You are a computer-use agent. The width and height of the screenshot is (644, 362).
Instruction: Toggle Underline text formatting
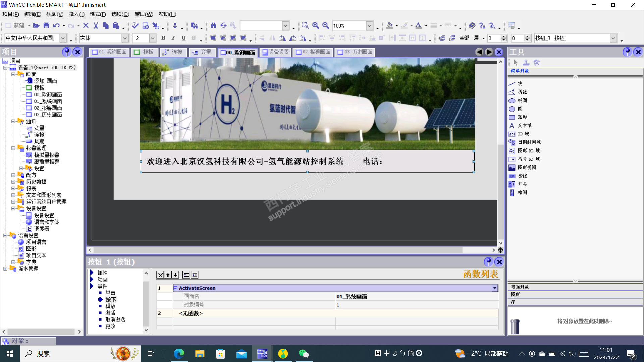click(x=183, y=38)
